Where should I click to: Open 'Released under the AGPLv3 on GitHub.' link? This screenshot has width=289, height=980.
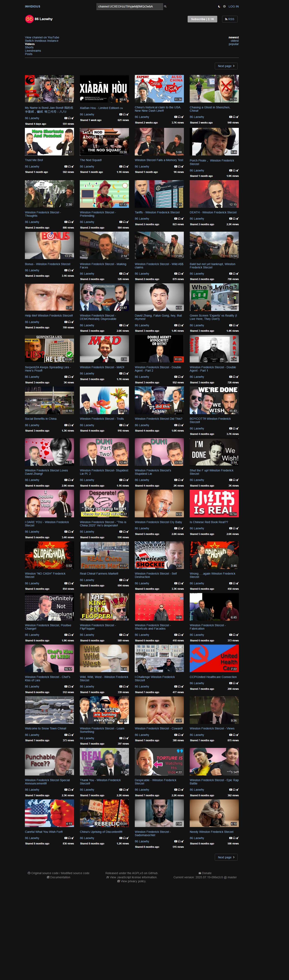click(131, 873)
